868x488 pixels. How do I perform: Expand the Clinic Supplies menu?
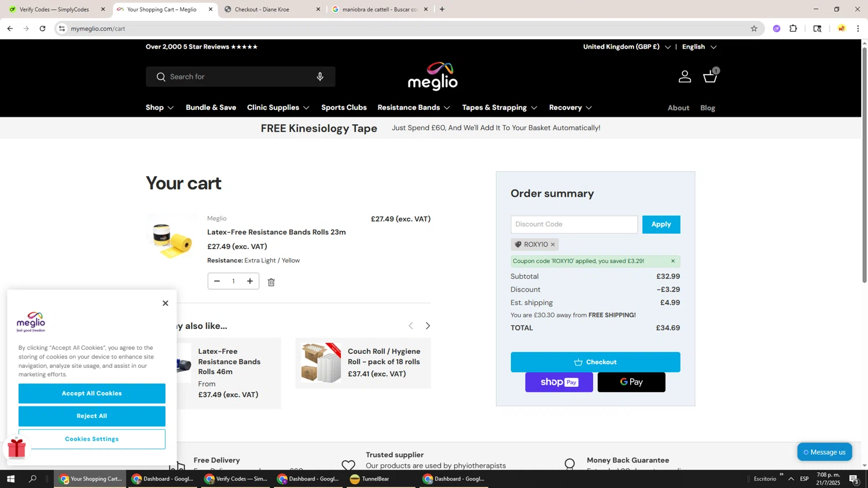pyautogui.click(x=278, y=108)
